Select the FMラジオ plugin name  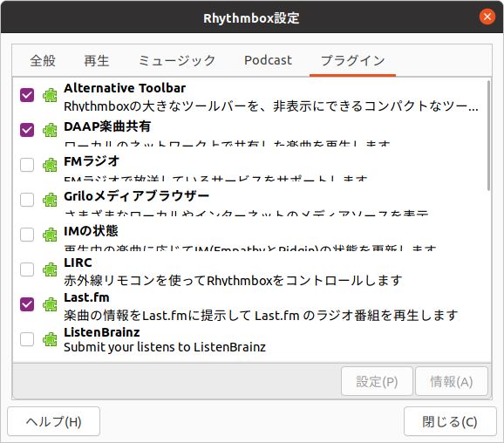coord(92,161)
